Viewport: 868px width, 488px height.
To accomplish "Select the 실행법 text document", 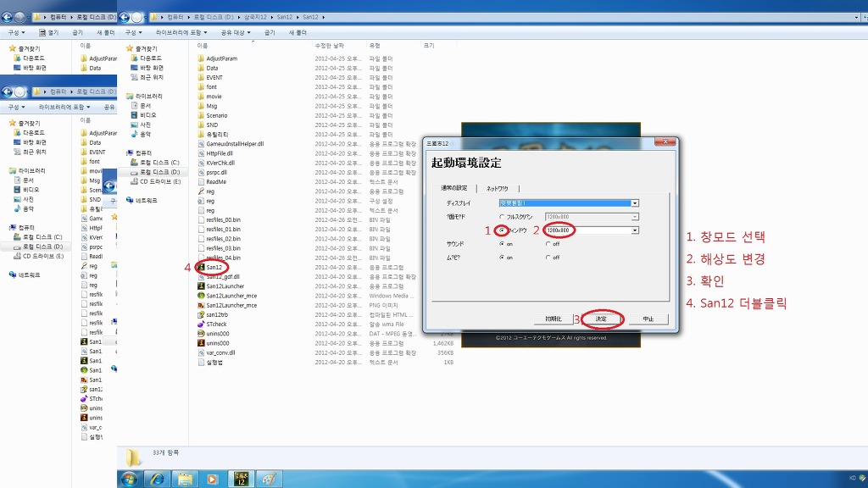I will point(210,362).
